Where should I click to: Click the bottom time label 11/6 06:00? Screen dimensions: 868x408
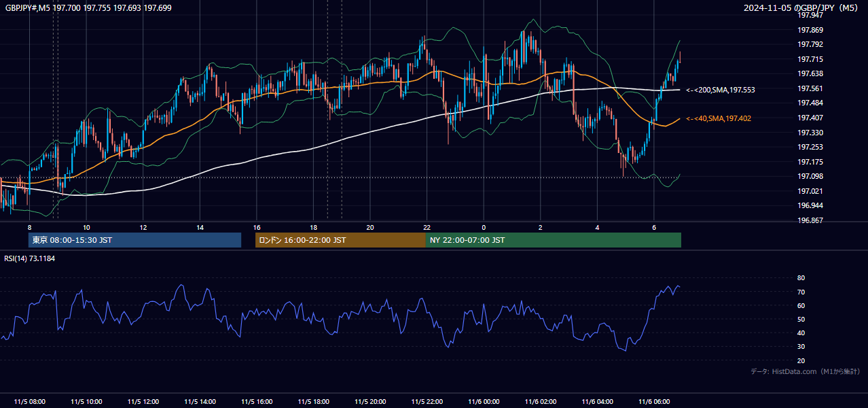653,401
